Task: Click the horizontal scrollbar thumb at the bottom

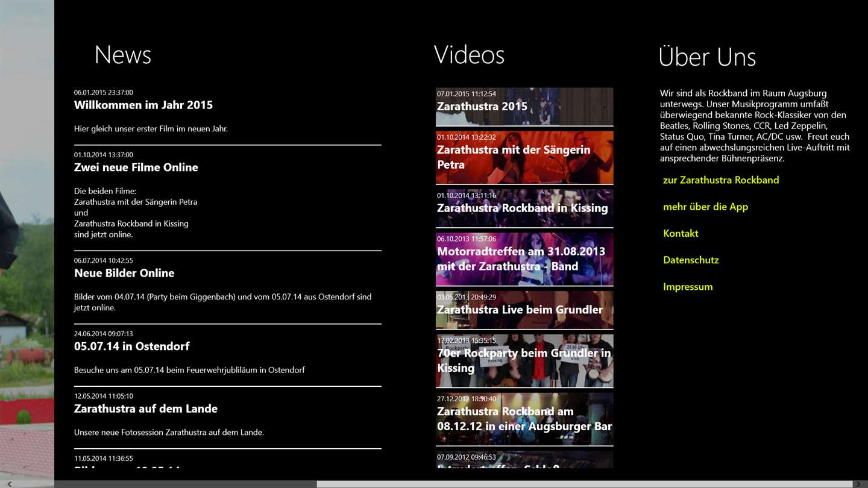Action: pos(585,484)
